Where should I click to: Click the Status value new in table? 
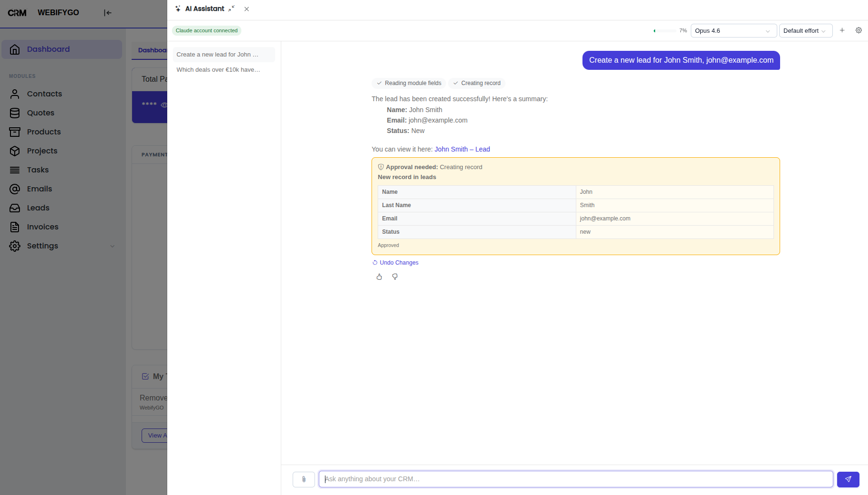point(585,232)
